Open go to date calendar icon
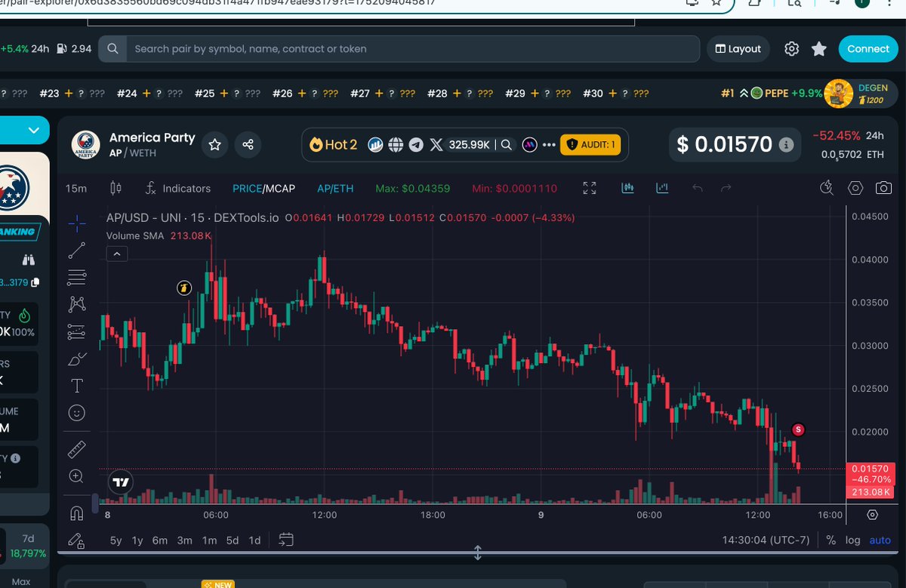The width and height of the screenshot is (906, 588). click(x=285, y=540)
